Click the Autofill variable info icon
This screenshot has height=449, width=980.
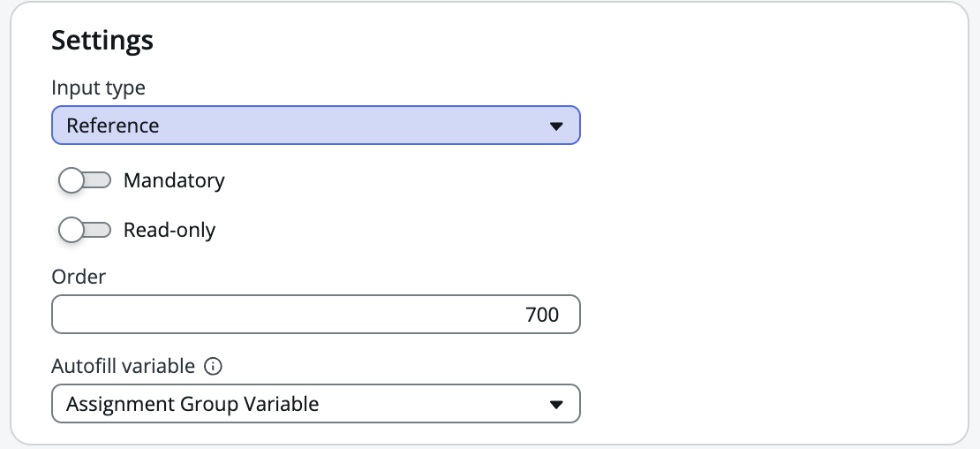212,366
